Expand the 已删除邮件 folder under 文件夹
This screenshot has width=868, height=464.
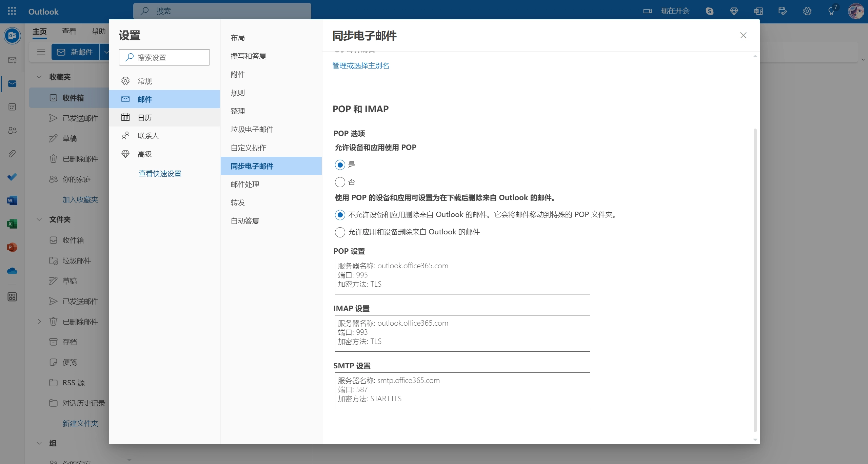pyautogui.click(x=39, y=322)
